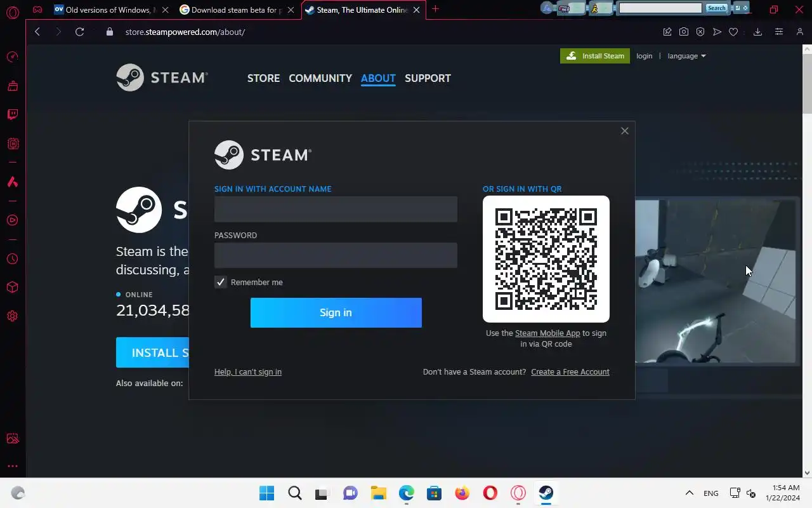
Task: Launch Microsoft Edge from taskbar
Action: (407, 493)
